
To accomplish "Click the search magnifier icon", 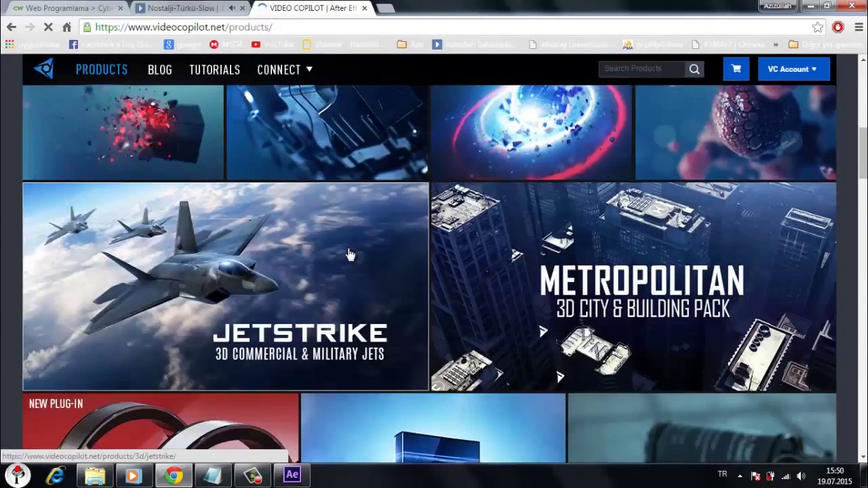I will pyautogui.click(x=694, y=68).
